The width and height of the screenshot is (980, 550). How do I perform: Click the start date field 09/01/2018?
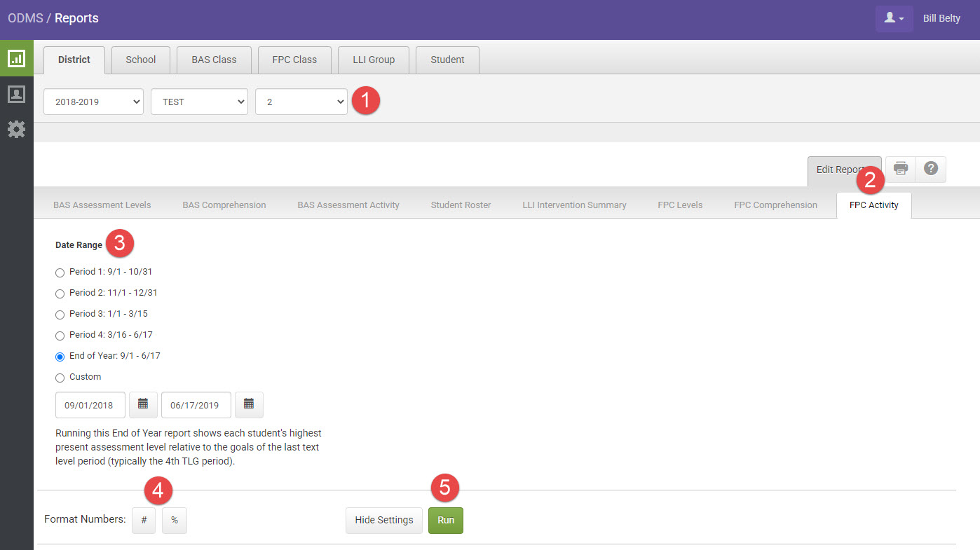click(x=90, y=405)
